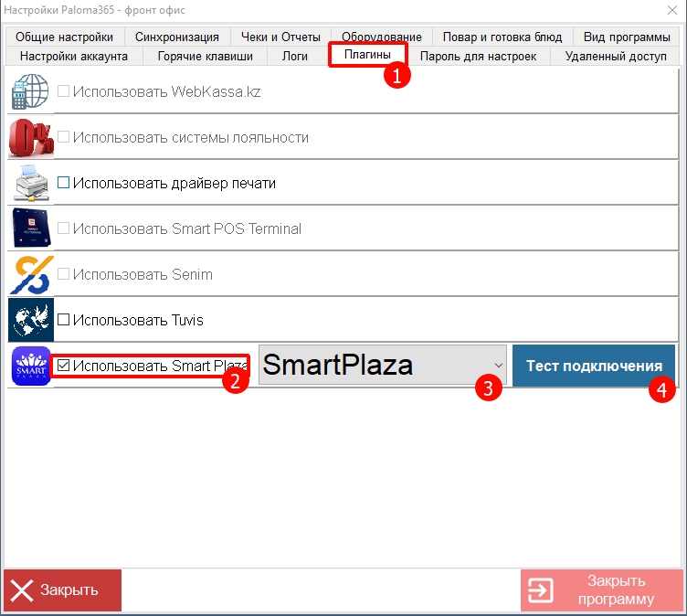Uncheck the Smart Plaza checkbox
Image resolution: width=687 pixels, height=616 pixels.
(64, 366)
